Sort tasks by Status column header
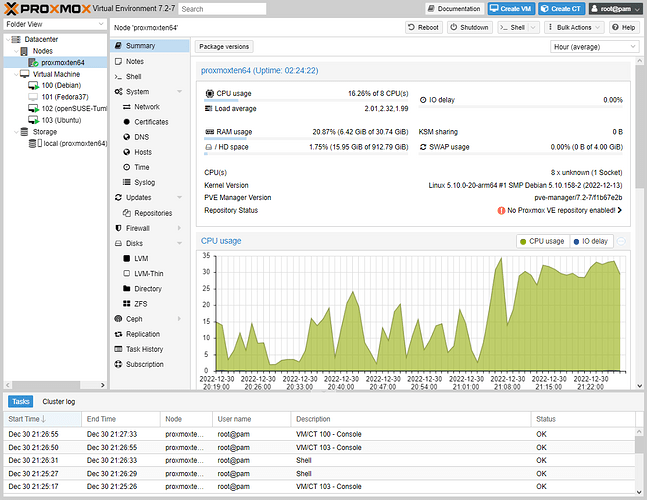Viewport: 647px width, 500px height. [x=583, y=419]
